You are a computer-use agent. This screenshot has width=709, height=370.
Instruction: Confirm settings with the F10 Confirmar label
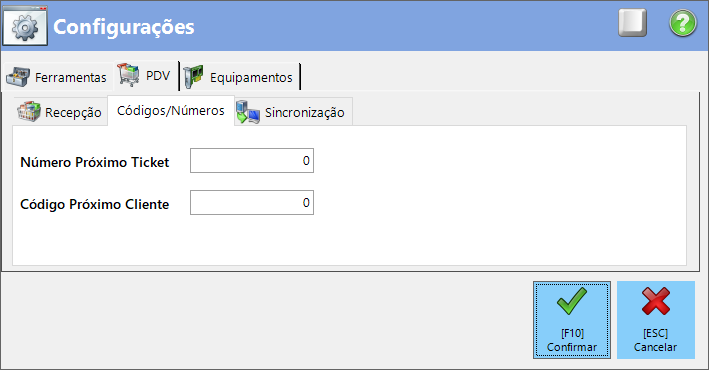pyautogui.click(x=572, y=340)
